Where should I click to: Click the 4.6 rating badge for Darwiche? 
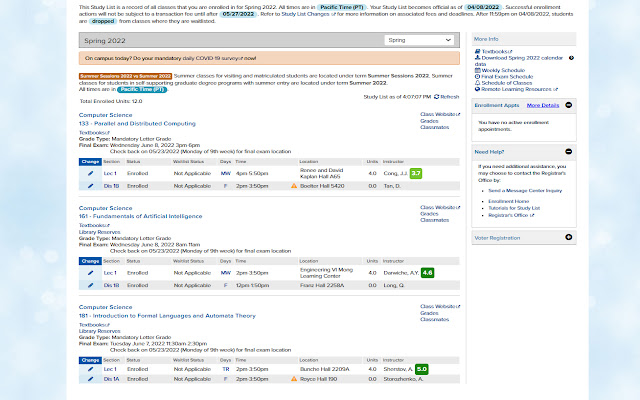pos(427,272)
